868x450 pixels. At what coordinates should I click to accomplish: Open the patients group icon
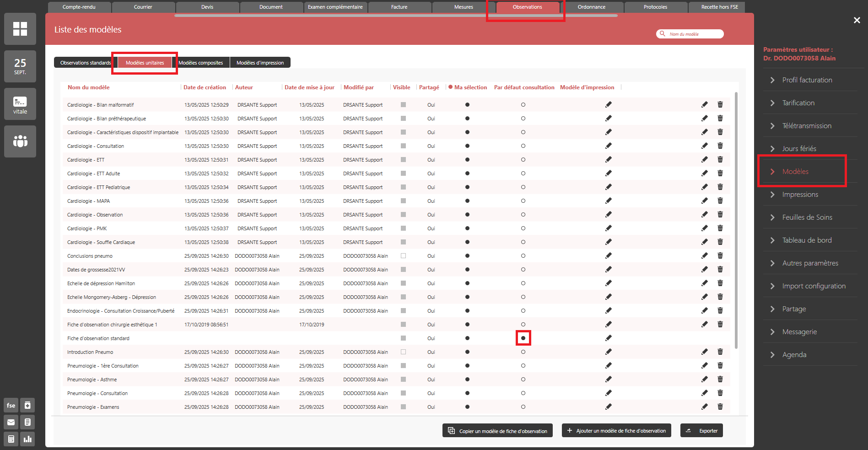click(20, 141)
